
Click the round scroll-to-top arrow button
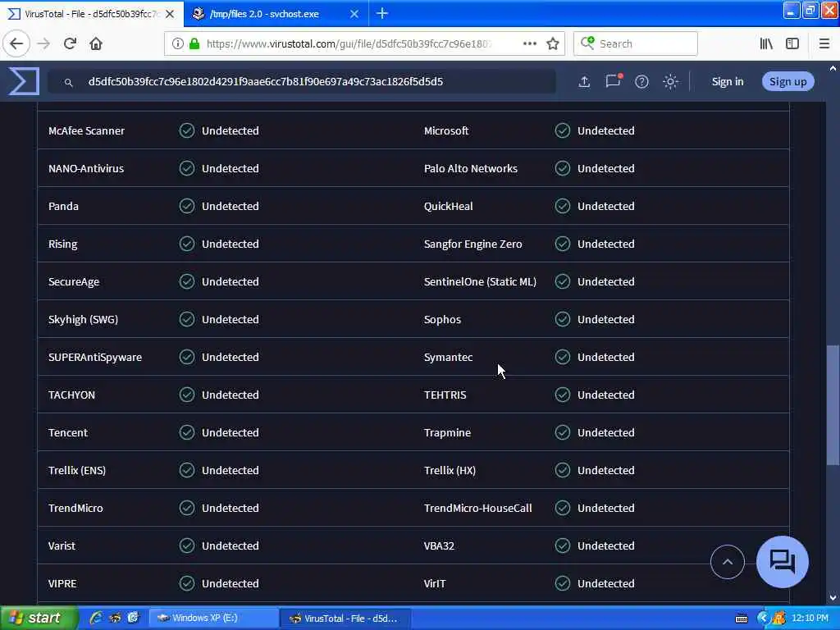click(x=727, y=562)
